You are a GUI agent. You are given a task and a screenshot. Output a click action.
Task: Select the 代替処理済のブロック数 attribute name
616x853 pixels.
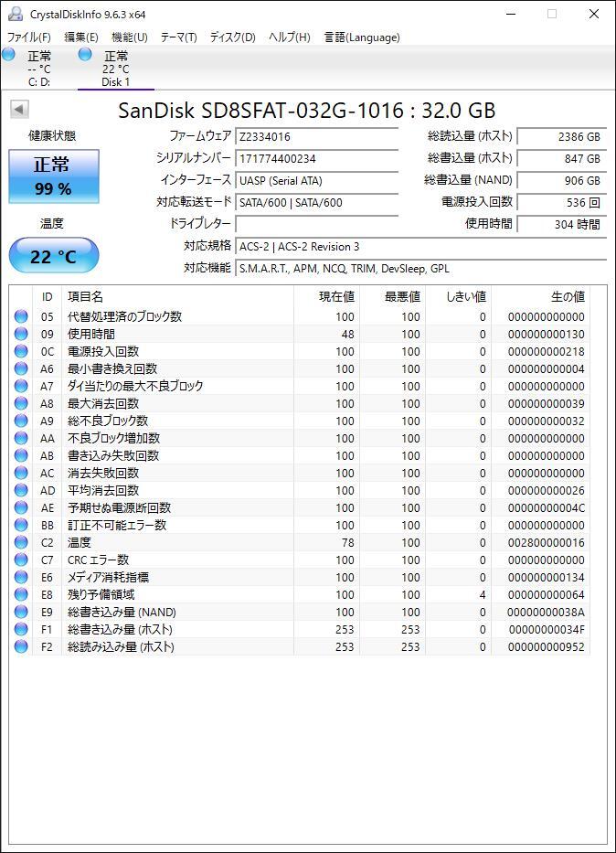(x=124, y=316)
